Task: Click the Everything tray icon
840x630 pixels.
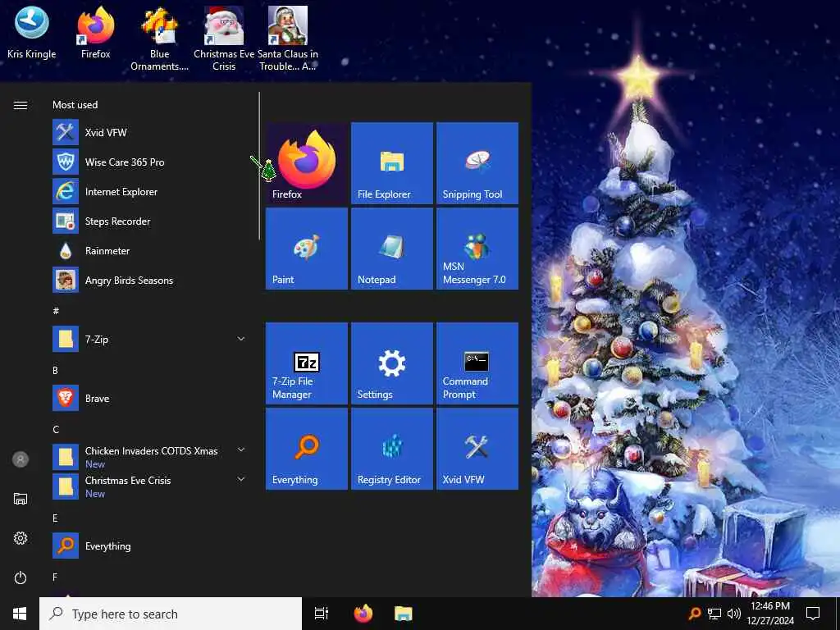Action: [695, 614]
